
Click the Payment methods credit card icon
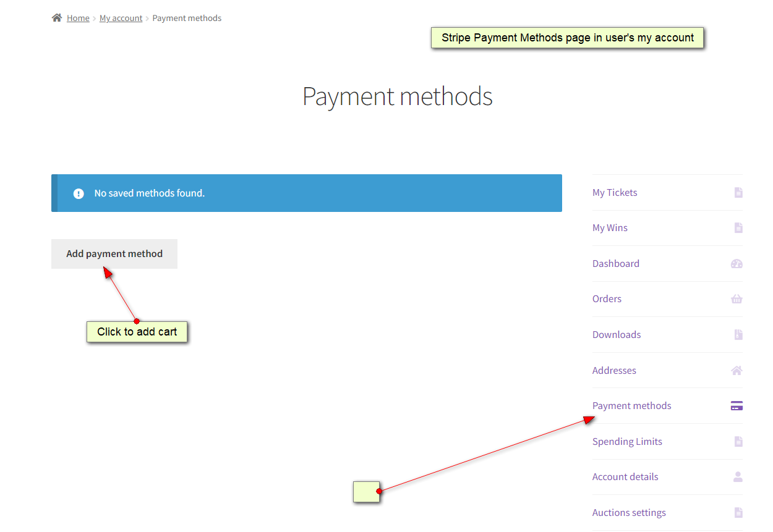point(737,406)
